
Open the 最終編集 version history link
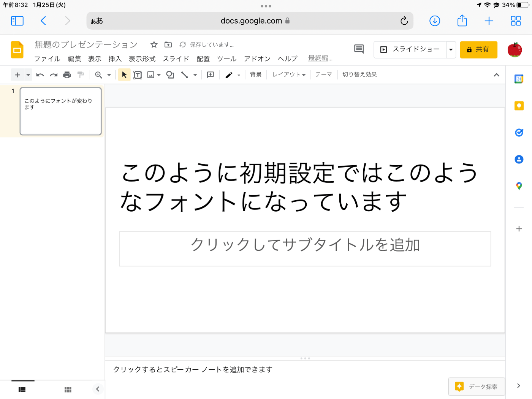click(x=320, y=58)
